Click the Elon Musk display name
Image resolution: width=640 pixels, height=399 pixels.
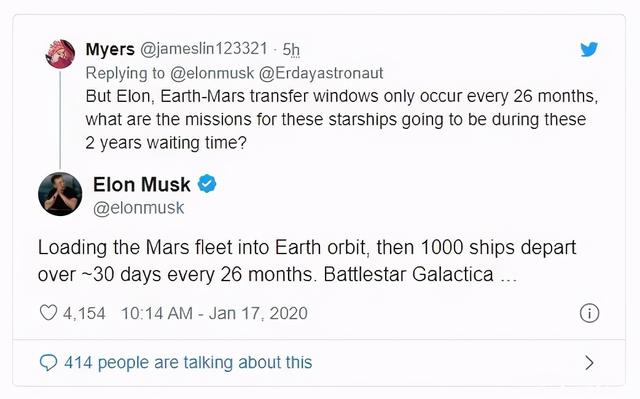[x=142, y=184]
